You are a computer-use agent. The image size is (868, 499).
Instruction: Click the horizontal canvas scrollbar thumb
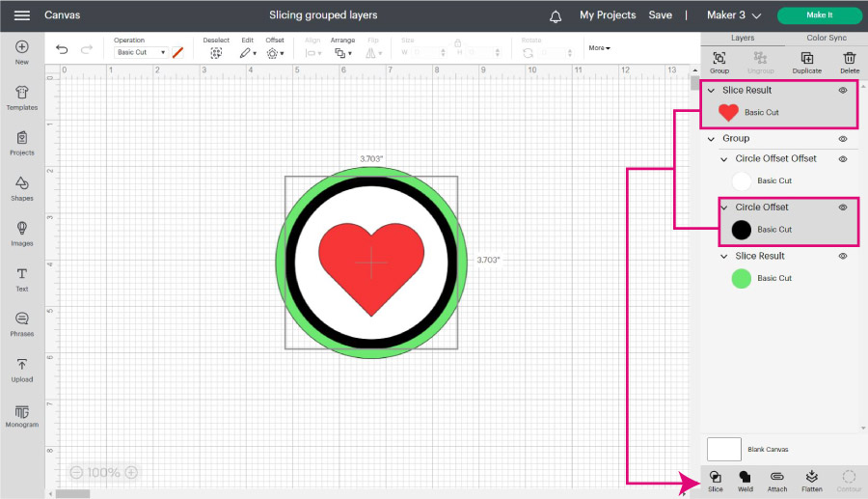click(72, 494)
